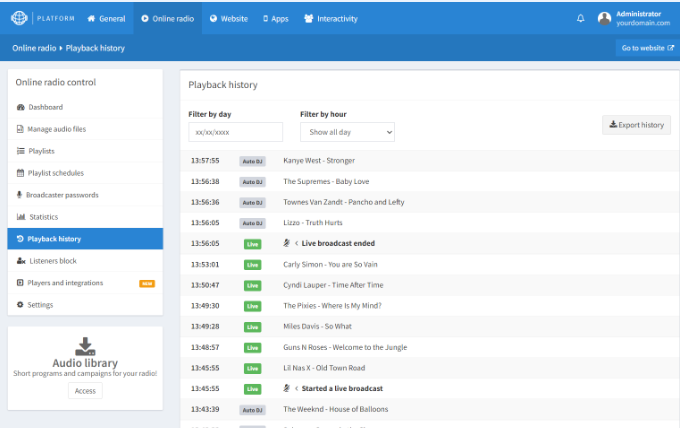Click the 13:53:01 timestamp
680x428 pixels.
tap(205, 264)
